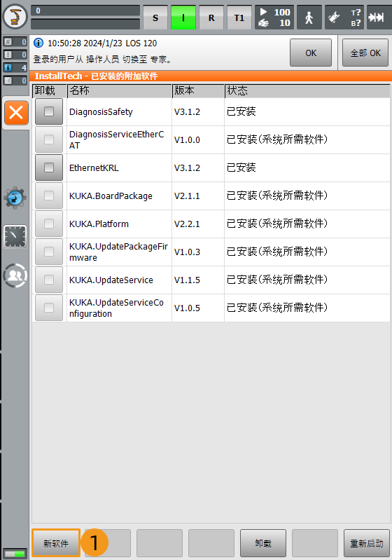Click the walking man program run mode icon
Image resolution: width=392 pixels, height=560 pixels.
point(309,18)
